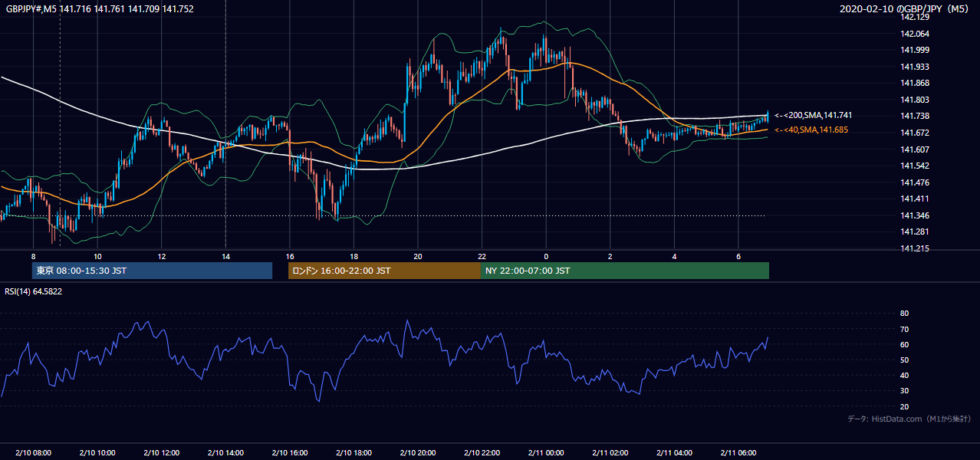This screenshot has height=460, width=980.
Task: Click the RSI axis level 30
Action: [905, 391]
